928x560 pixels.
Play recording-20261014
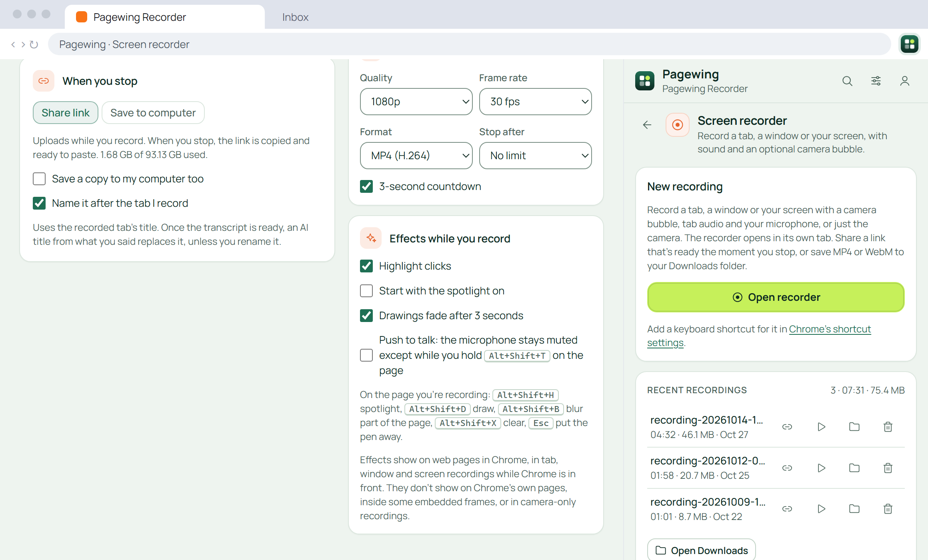coord(821,427)
